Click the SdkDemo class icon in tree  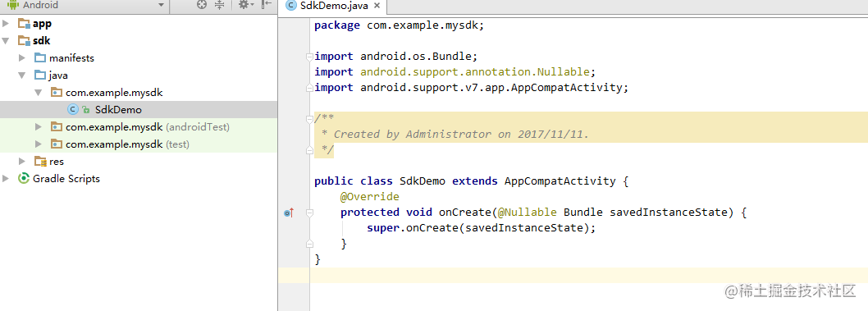point(72,110)
